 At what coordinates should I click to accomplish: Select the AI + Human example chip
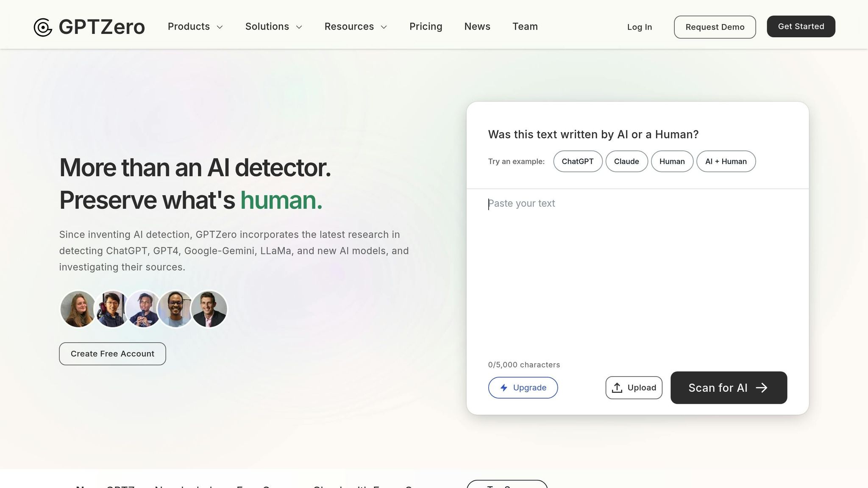(x=726, y=161)
